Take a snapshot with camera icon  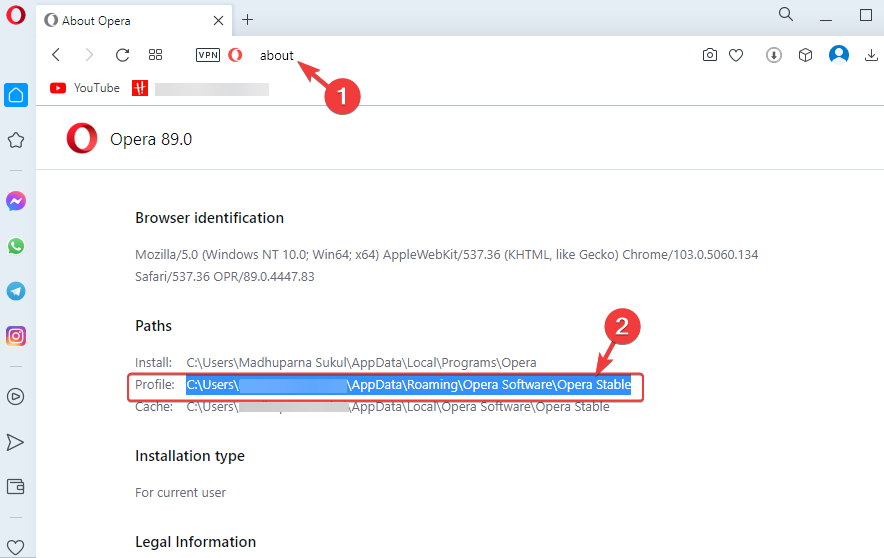pos(710,55)
